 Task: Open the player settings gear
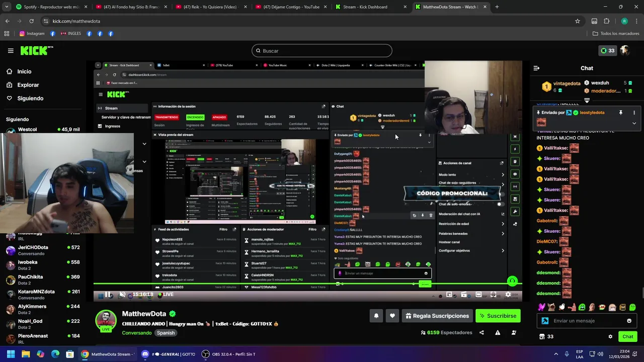pos(508,295)
